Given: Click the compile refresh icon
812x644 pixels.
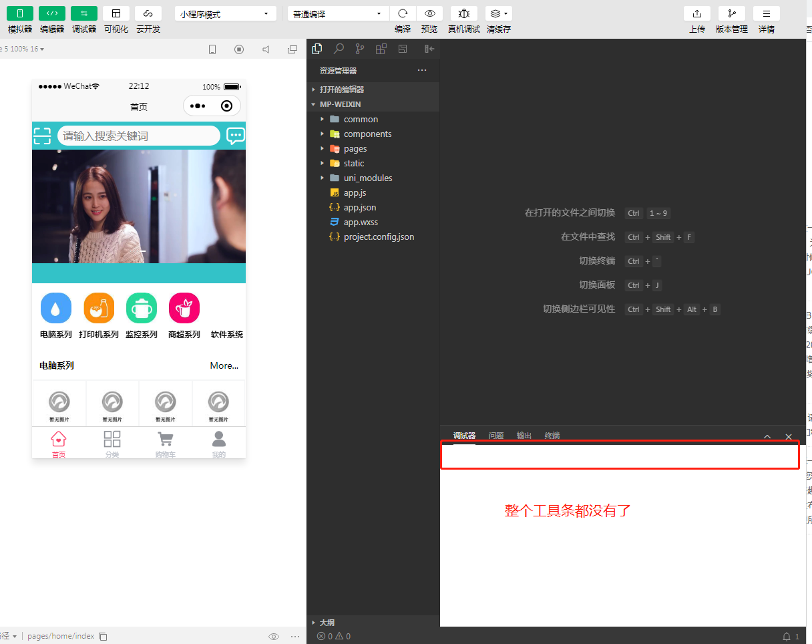Looking at the screenshot, I should coord(403,13).
